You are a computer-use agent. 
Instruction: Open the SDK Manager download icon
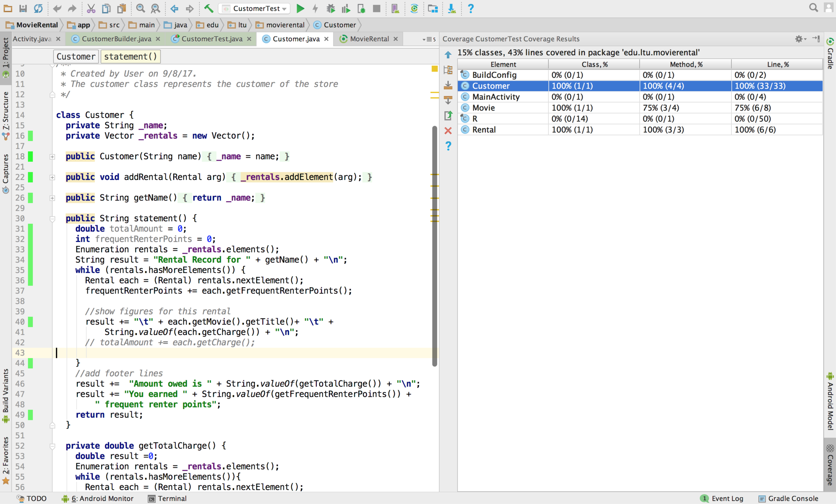coord(452,8)
